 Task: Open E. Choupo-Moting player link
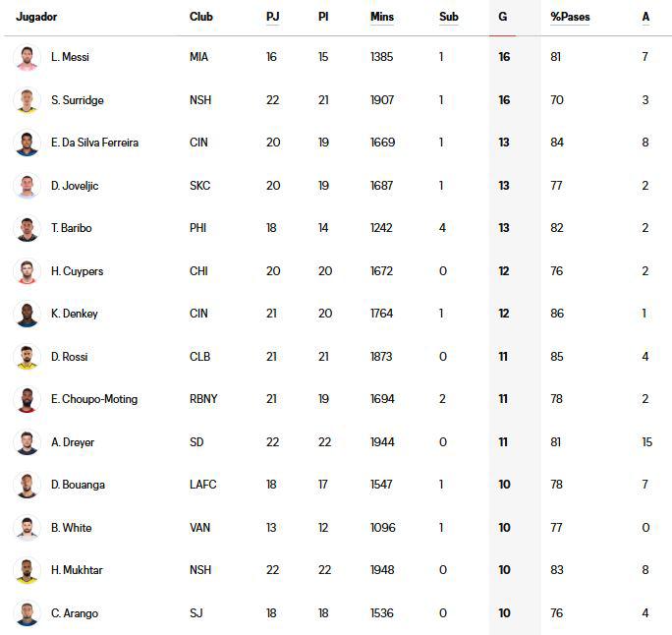(x=94, y=399)
